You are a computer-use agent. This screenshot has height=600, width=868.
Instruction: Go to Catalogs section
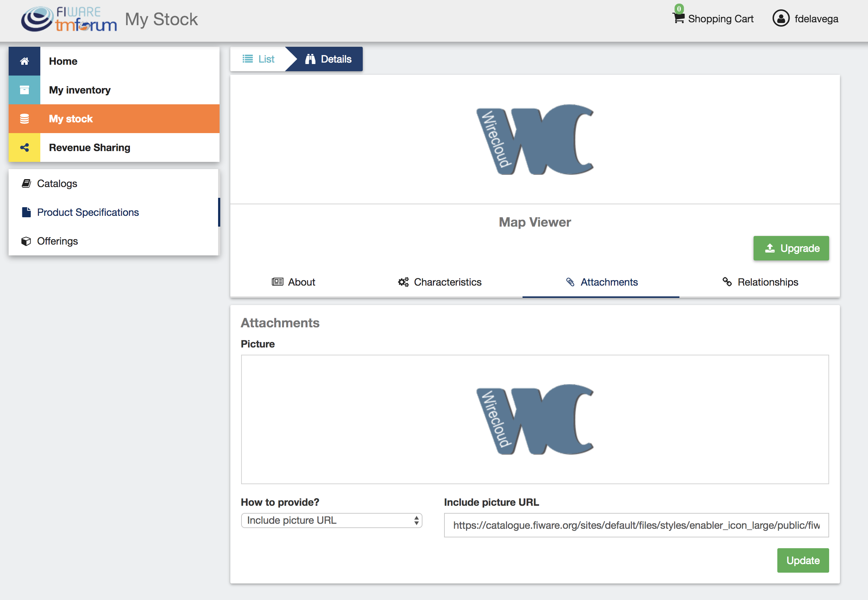(113, 183)
